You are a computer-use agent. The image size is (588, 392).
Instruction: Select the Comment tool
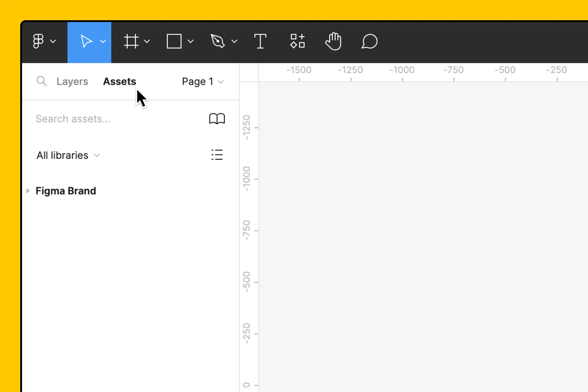tap(370, 41)
